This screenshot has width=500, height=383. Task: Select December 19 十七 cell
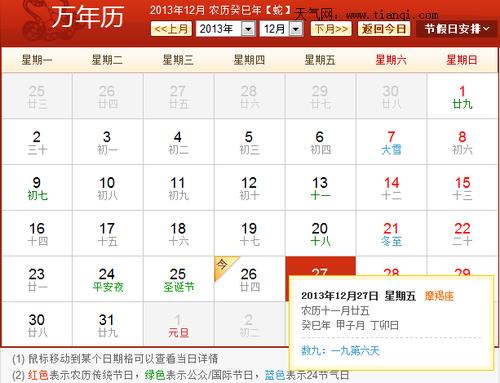click(x=250, y=233)
